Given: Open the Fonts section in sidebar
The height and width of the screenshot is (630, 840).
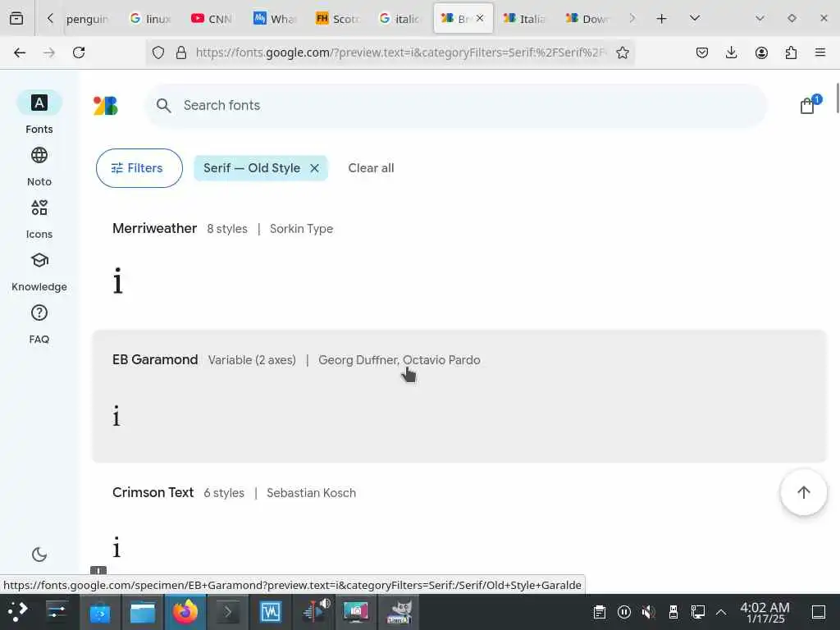Looking at the screenshot, I should [39, 112].
